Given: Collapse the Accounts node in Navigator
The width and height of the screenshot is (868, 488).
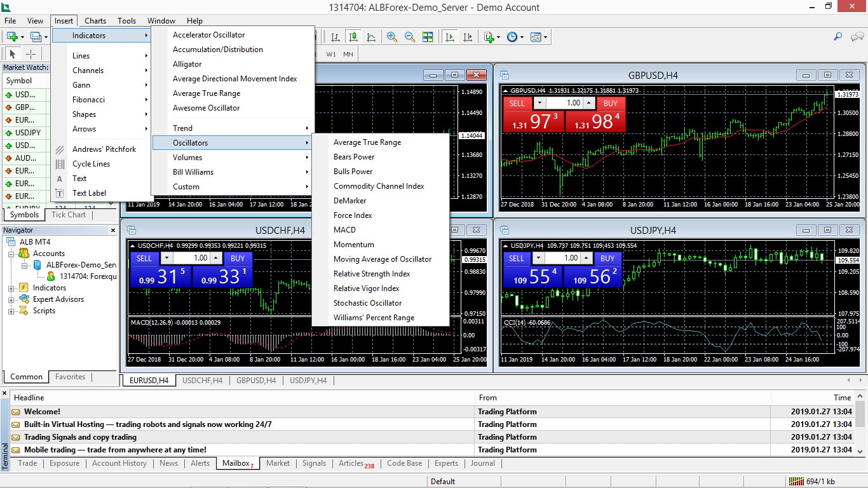Looking at the screenshot, I should [x=11, y=254].
